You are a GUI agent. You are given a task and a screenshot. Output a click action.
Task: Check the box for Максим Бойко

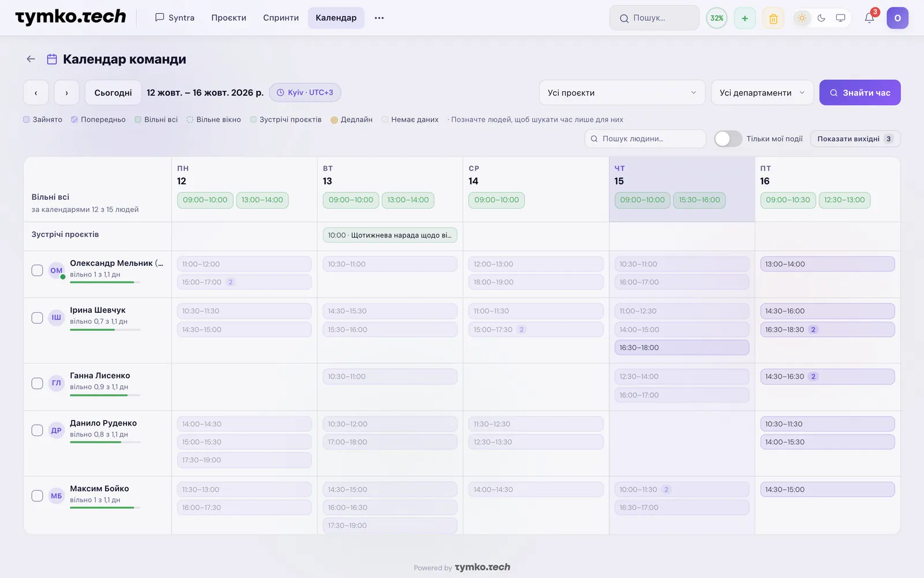(x=37, y=496)
